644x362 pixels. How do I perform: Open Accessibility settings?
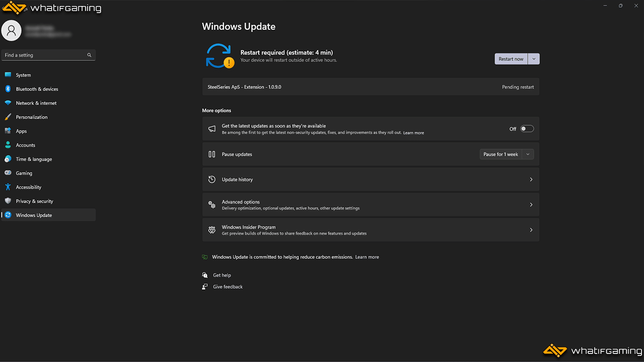coord(48,187)
